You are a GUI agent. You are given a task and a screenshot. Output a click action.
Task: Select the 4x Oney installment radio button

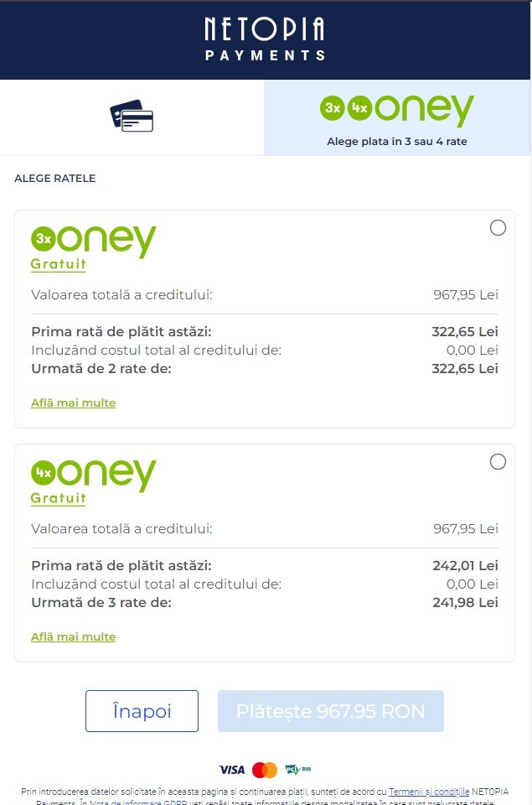(498, 461)
